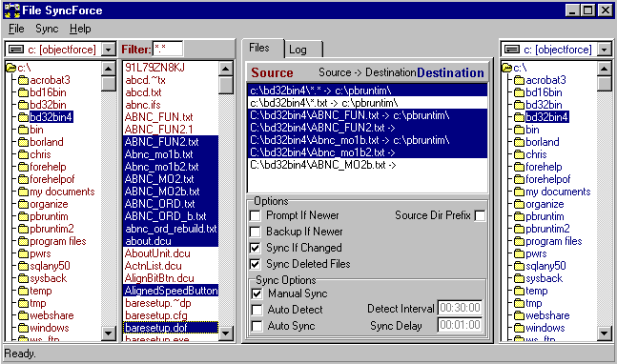Screen dimensions: 617x364
Task: Enable the Auto Detect checkbox
Action: 257,310
